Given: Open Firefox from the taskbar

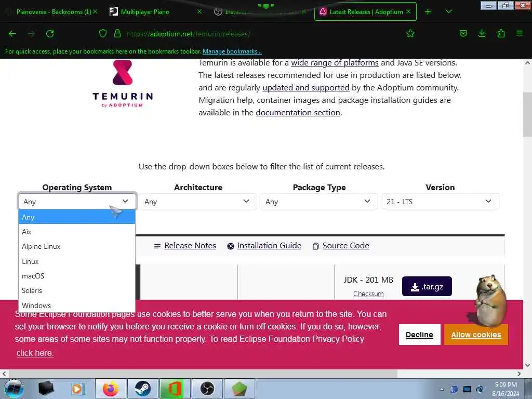Looking at the screenshot, I should click(x=111, y=389).
